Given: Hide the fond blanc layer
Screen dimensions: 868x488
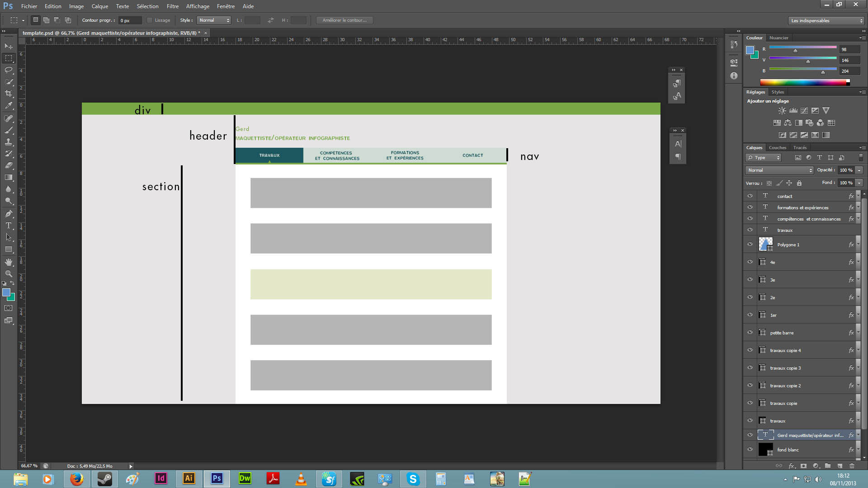Looking at the screenshot, I should (x=750, y=450).
